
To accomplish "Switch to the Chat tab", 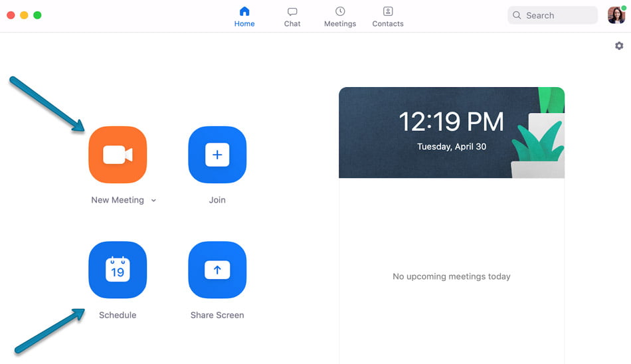I will [292, 17].
